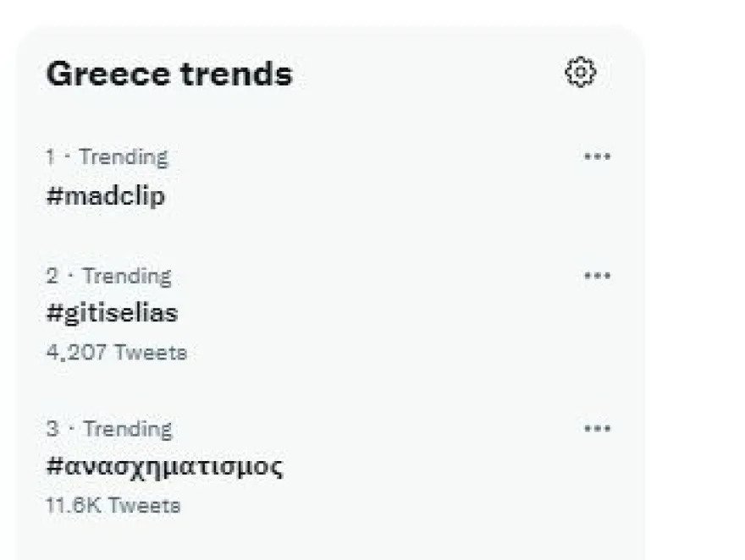Click the rank number 3
This screenshot has height=560, width=745.
[x=52, y=429]
